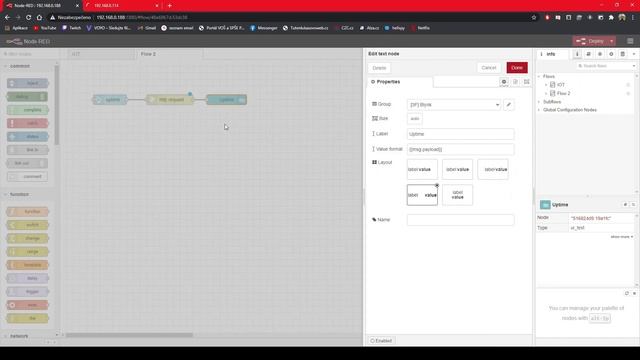
Task: Select the exec node in the palette
Action: (28, 305)
